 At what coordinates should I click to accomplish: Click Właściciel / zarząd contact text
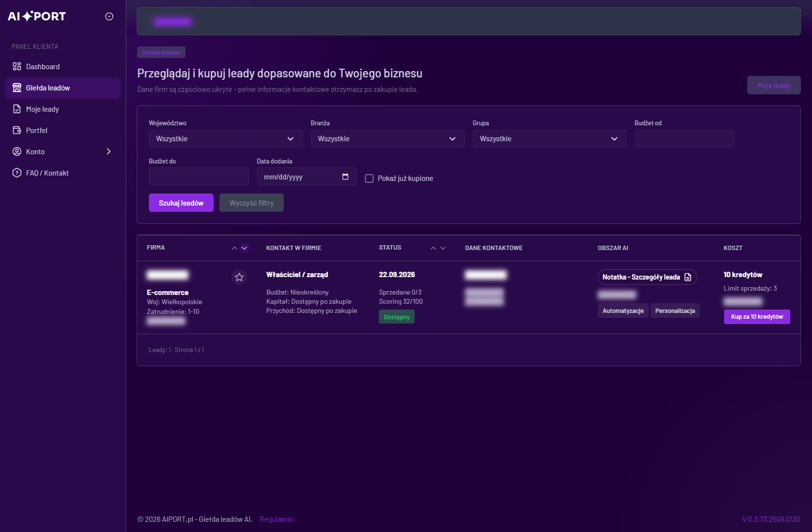(x=297, y=274)
